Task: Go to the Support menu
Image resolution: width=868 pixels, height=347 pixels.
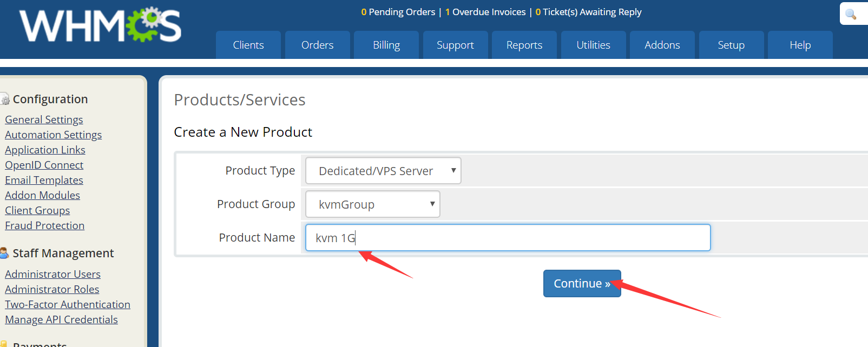Action: pyautogui.click(x=455, y=45)
